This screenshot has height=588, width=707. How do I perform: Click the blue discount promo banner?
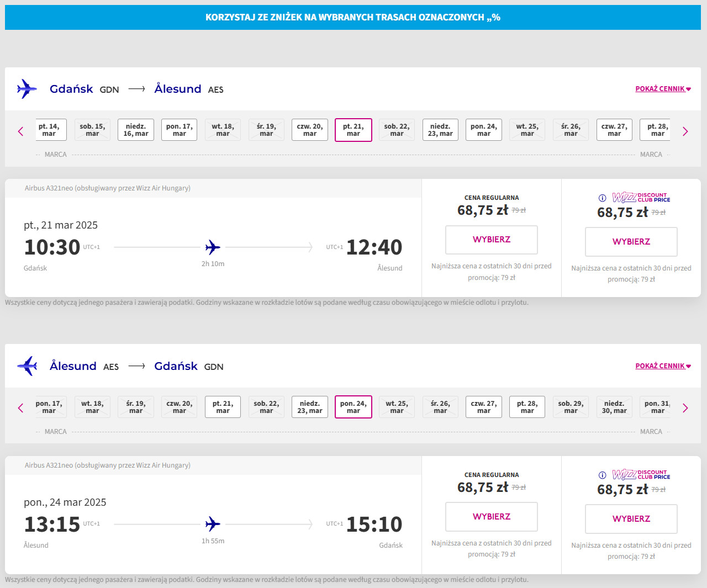click(x=353, y=18)
